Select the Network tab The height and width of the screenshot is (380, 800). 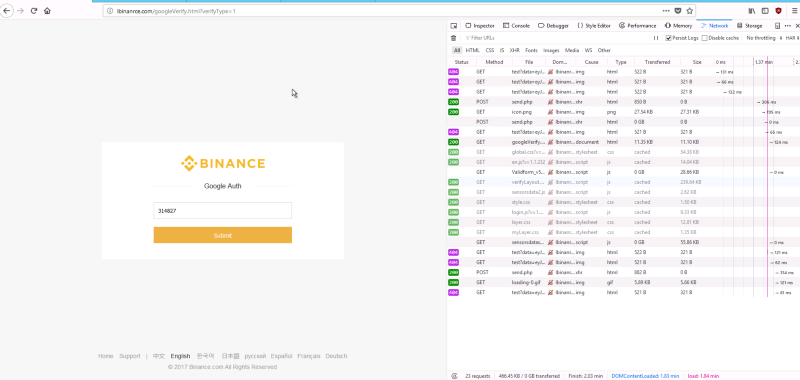715,26
